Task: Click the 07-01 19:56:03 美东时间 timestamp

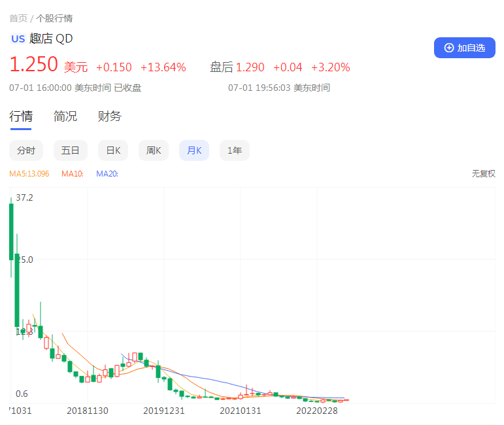Action: 279,88
